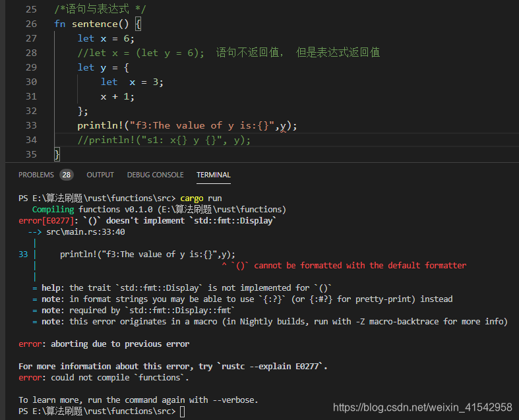Click 'rustc --explain E0277' hint line

click(173, 367)
